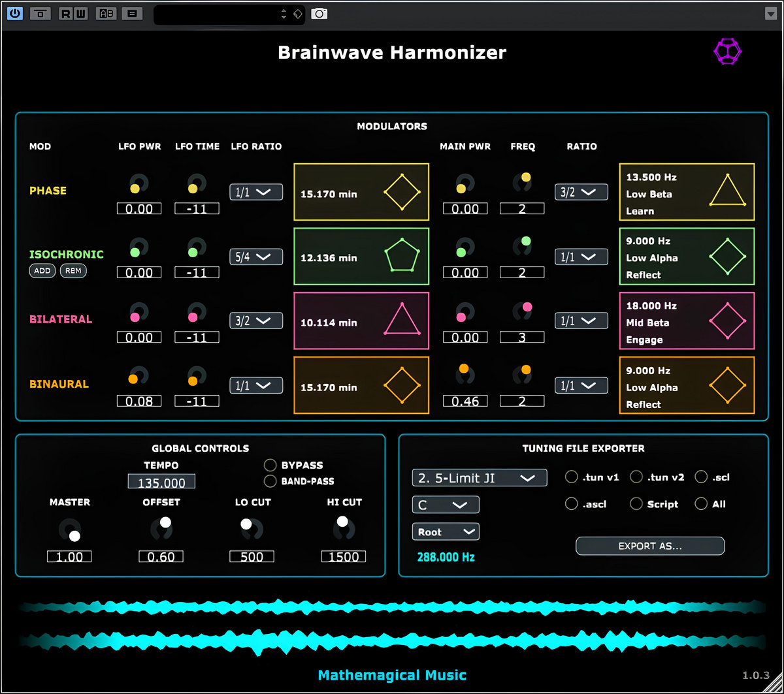
Task: Open the PHASE main RATIO 3/2 dropdown
Action: (581, 192)
